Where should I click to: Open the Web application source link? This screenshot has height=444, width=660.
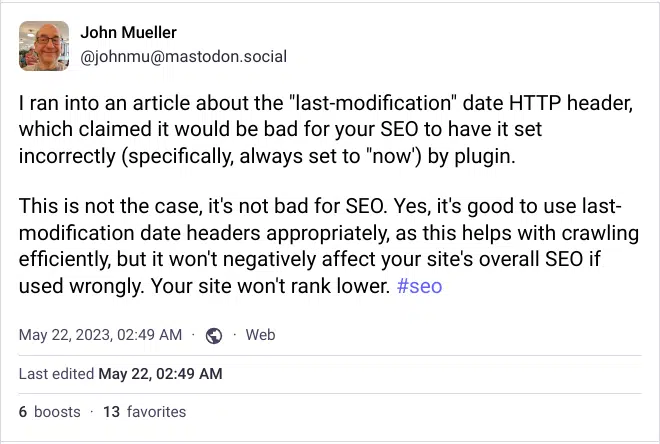pyautogui.click(x=260, y=335)
